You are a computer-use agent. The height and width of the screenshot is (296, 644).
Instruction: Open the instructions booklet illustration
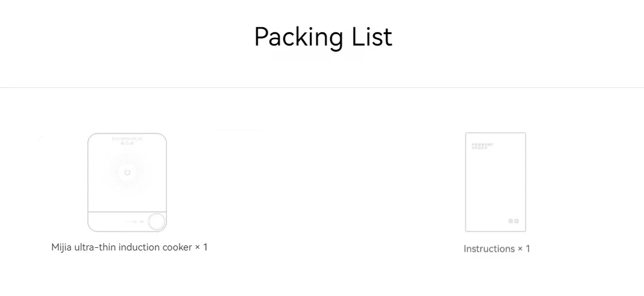495,182
